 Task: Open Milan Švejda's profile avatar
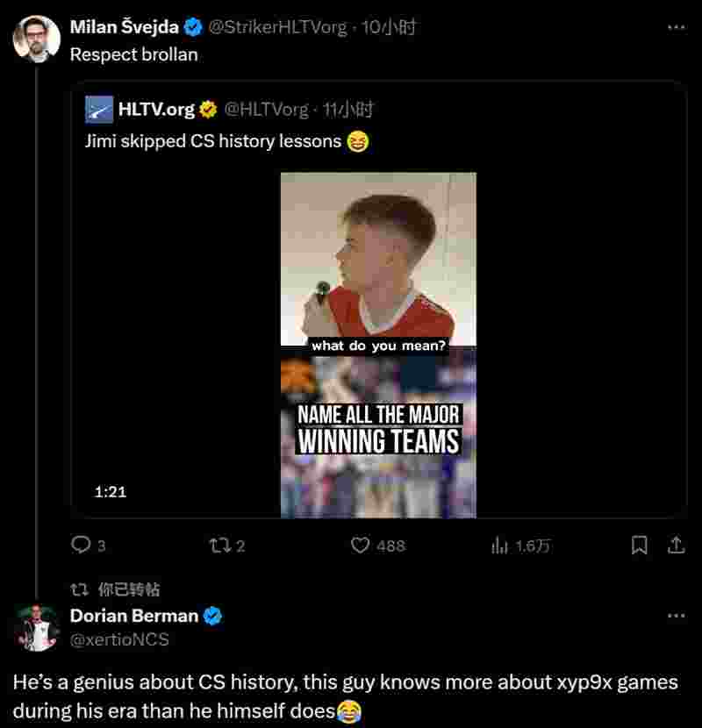[37, 39]
